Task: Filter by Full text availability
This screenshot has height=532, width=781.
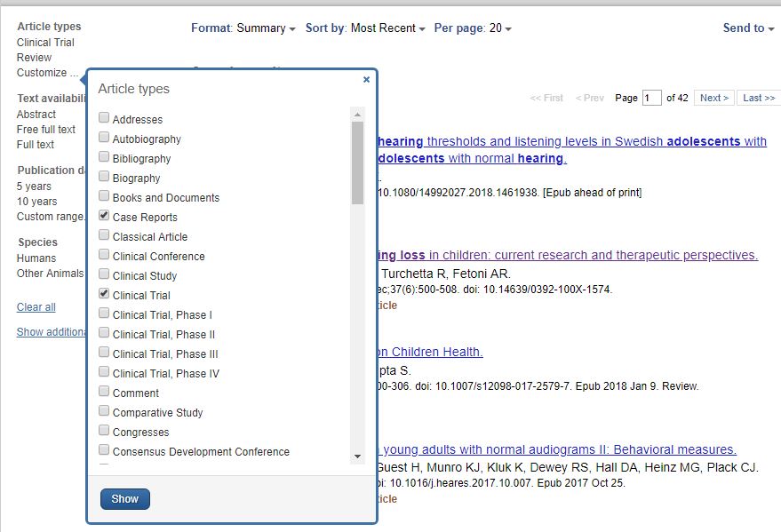Action: 35,145
